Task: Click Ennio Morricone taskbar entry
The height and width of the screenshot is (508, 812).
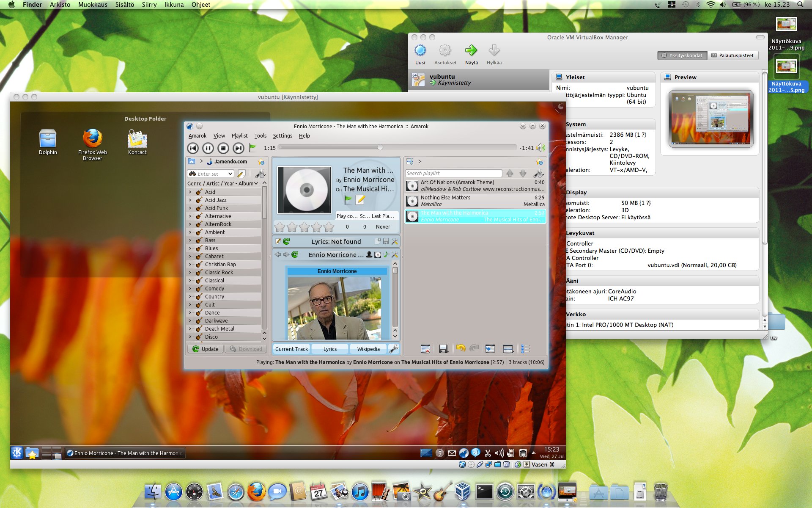Action: pos(125,453)
